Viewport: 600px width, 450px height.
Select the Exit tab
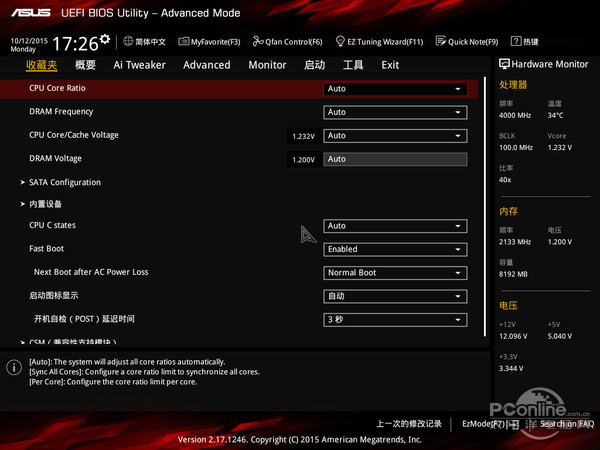tap(390, 65)
